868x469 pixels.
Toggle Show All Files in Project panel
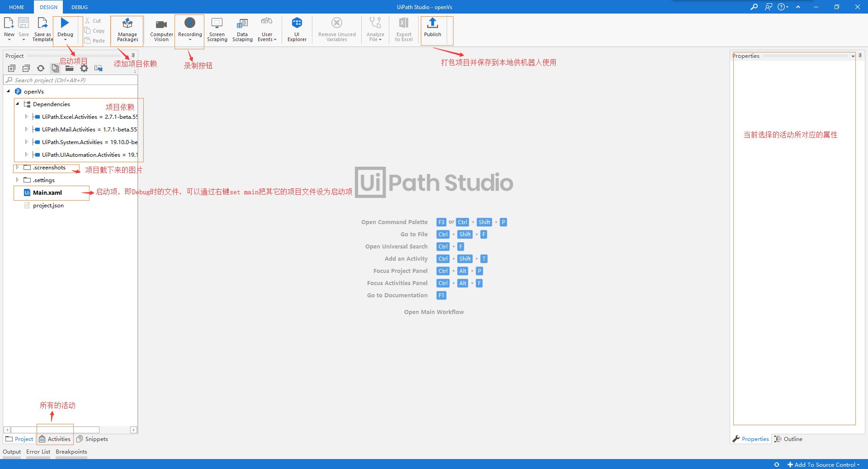[55, 68]
